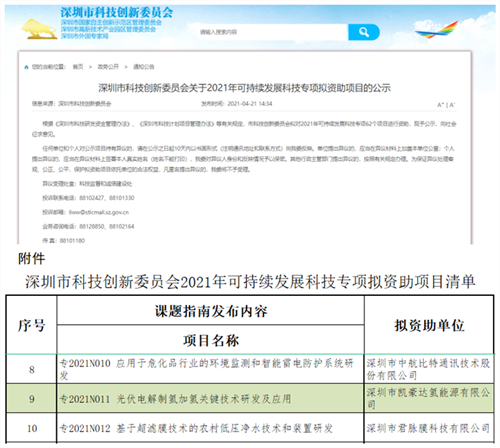Increase font size with A+ control
The image size is (500, 448).
click(440, 105)
